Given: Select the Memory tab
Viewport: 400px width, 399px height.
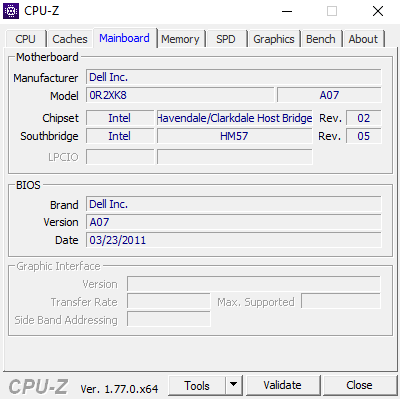Looking at the screenshot, I should pos(180,39).
